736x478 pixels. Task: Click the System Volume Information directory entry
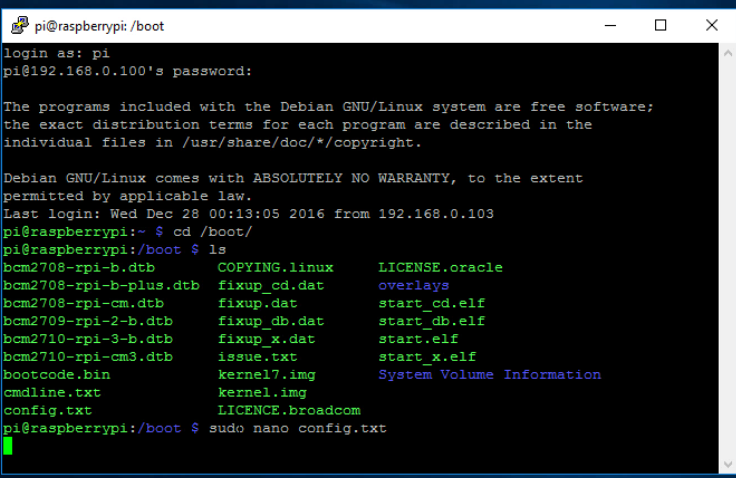click(x=489, y=374)
